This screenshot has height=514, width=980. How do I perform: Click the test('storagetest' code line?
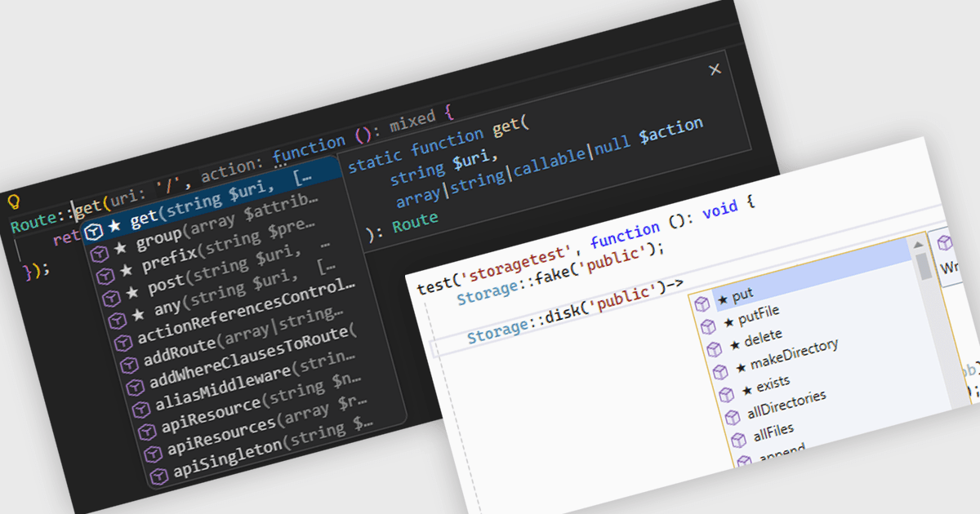586,244
